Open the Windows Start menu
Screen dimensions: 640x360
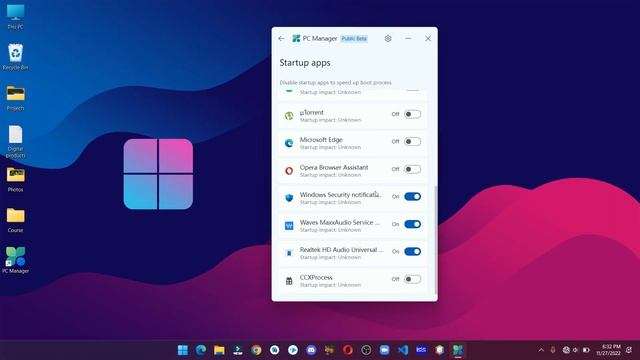[x=183, y=350]
